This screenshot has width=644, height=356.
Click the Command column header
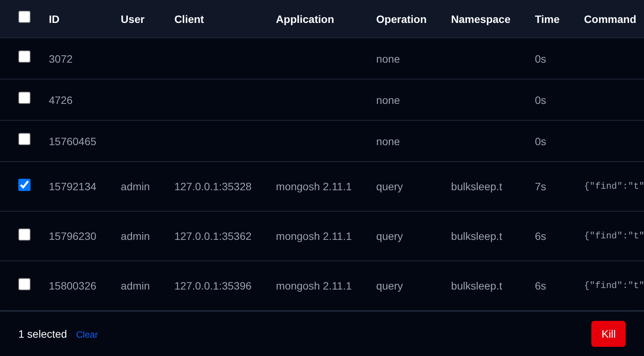tap(610, 19)
